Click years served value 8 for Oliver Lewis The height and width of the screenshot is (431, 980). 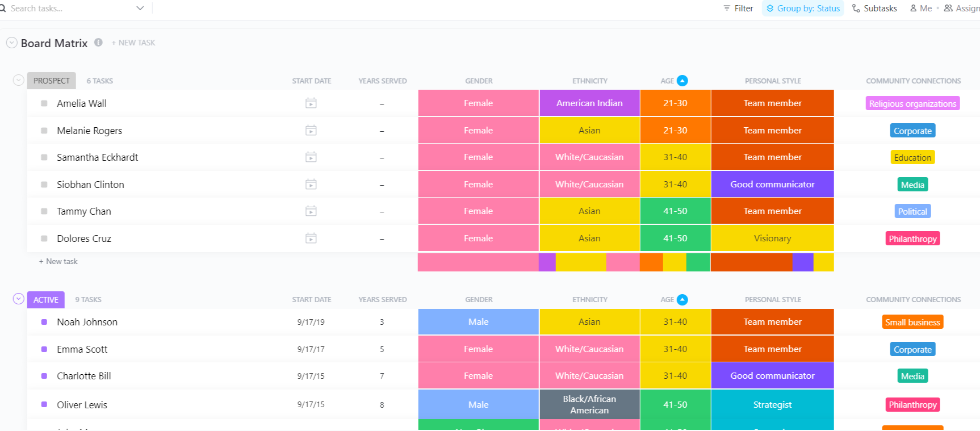coord(382,405)
